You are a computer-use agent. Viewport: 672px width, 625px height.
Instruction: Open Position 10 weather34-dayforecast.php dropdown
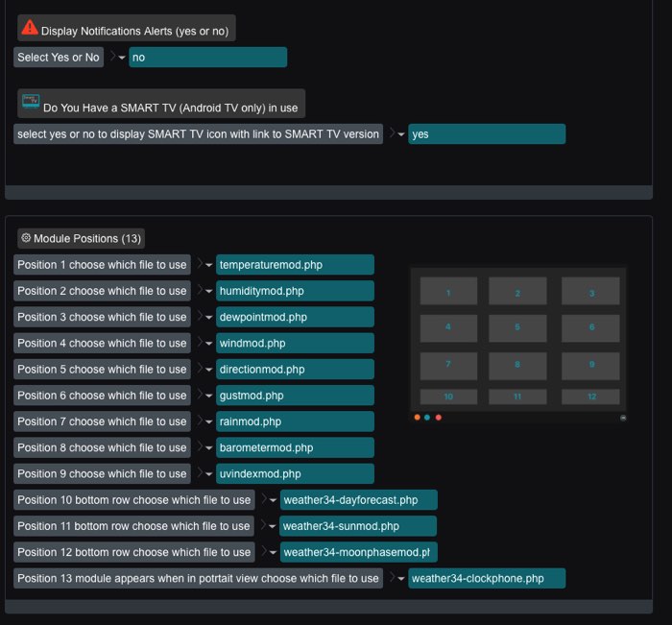pos(359,500)
